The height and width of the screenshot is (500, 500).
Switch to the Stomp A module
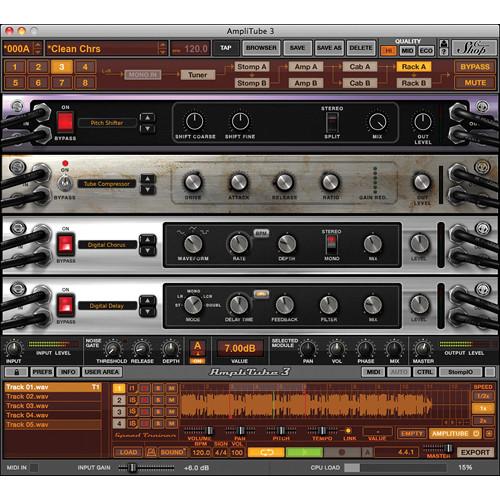(252, 67)
